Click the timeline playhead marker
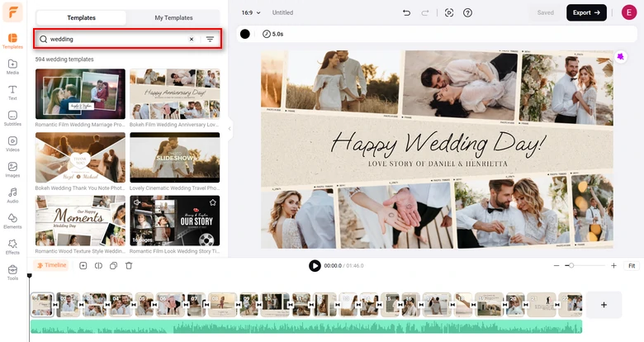Viewport: 644px width, 342px height. click(29, 276)
